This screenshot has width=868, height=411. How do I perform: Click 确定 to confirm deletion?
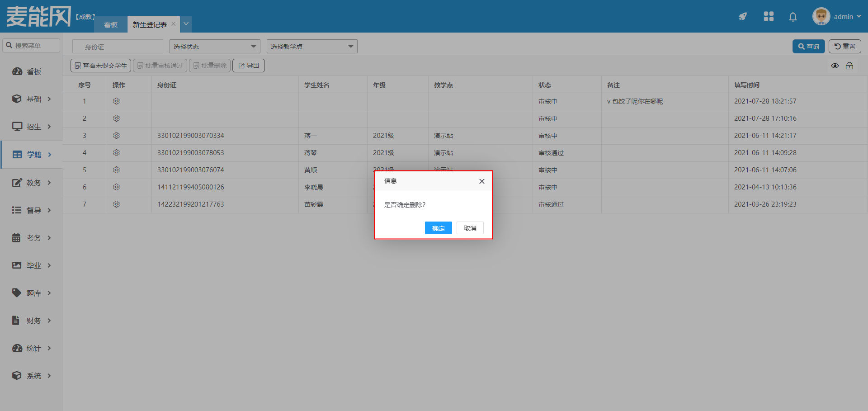point(438,228)
